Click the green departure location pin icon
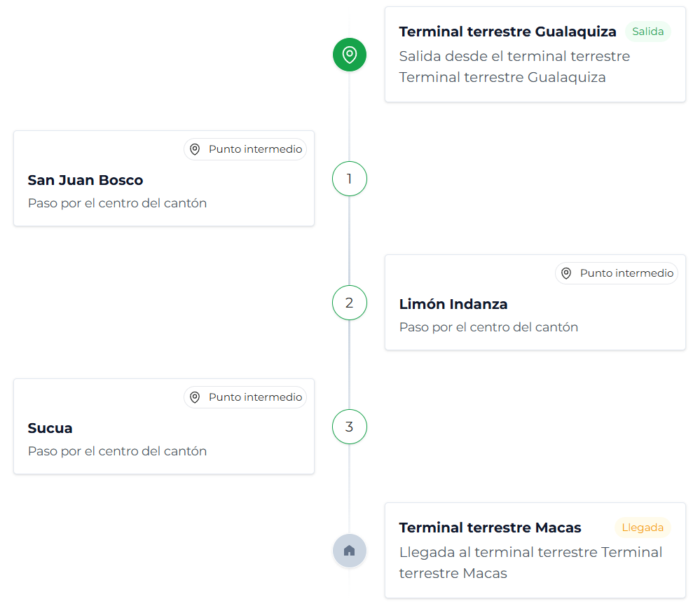This screenshot has height=606, width=700. point(349,55)
